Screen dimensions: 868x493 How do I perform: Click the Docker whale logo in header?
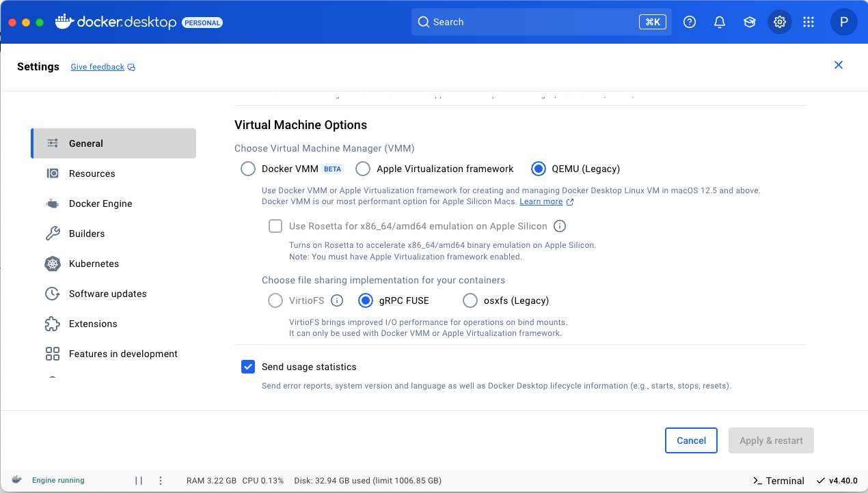pos(64,22)
